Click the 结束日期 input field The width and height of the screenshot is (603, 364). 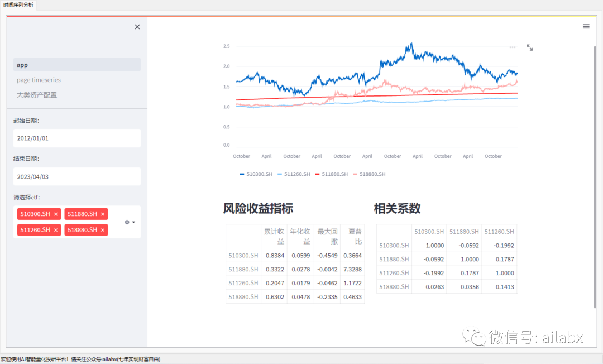click(77, 176)
